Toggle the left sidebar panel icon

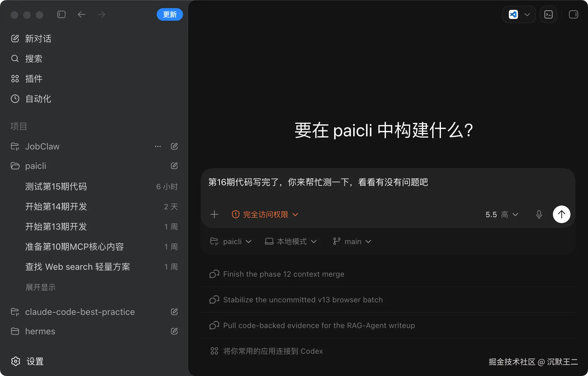61,14
